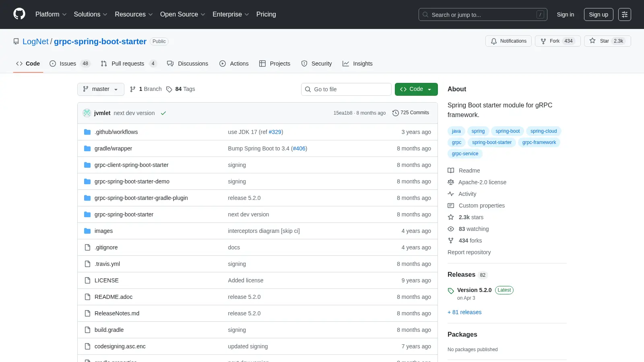Open the Pricing page
The image size is (644, 362).
click(x=266, y=14)
